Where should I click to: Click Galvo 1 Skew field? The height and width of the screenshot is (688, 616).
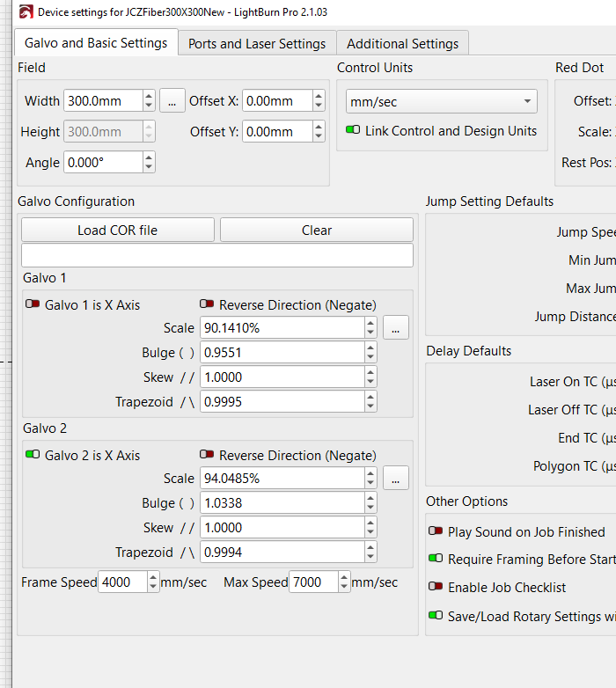coord(282,377)
